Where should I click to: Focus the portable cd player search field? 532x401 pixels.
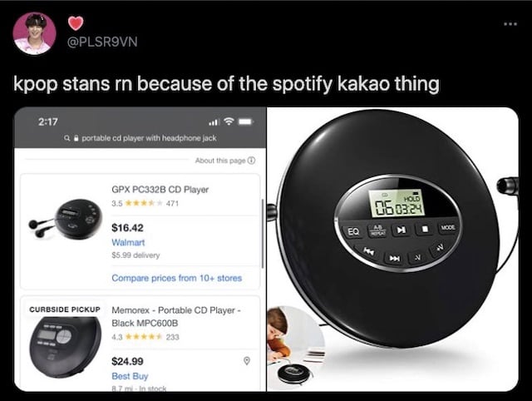coord(149,138)
